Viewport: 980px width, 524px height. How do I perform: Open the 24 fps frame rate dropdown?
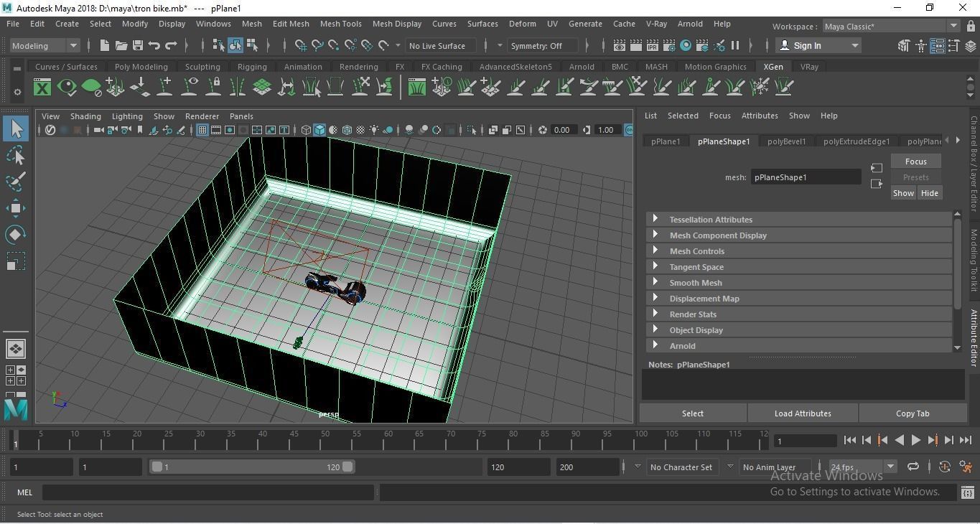(862, 467)
